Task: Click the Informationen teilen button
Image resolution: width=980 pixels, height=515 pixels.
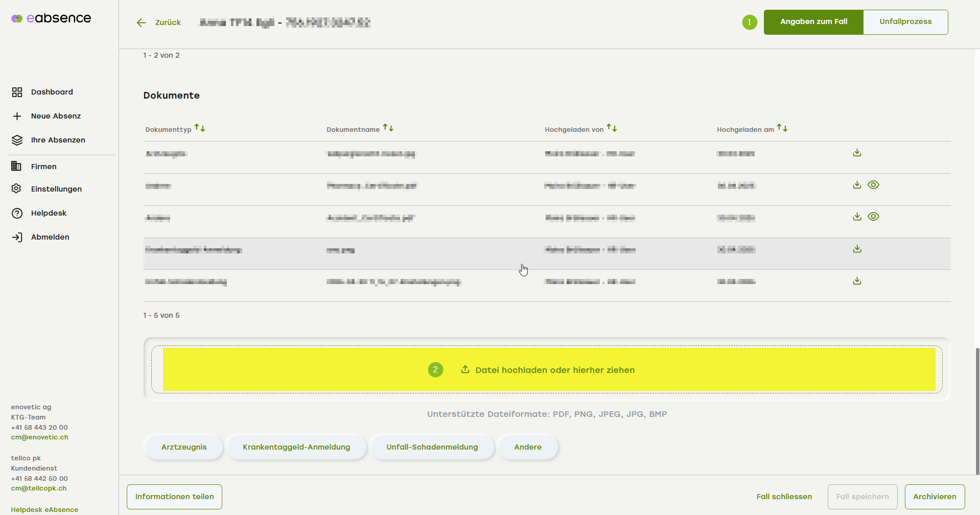Action: (x=174, y=497)
